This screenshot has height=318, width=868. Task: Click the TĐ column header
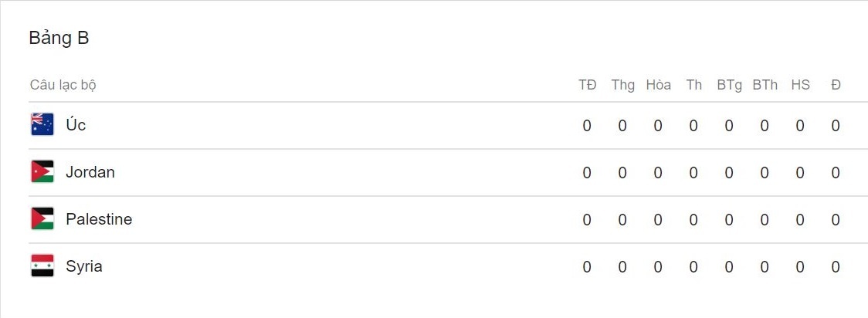[587, 85]
